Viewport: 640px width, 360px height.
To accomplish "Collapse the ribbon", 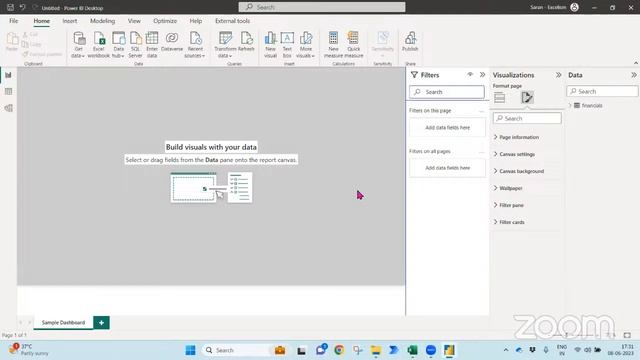I will (636, 63).
